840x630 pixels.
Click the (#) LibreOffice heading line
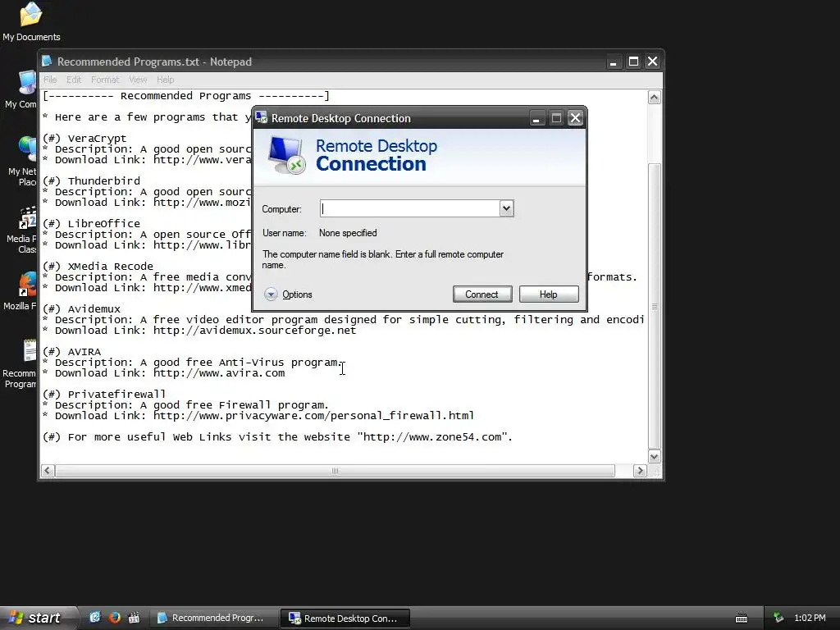(x=92, y=223)
